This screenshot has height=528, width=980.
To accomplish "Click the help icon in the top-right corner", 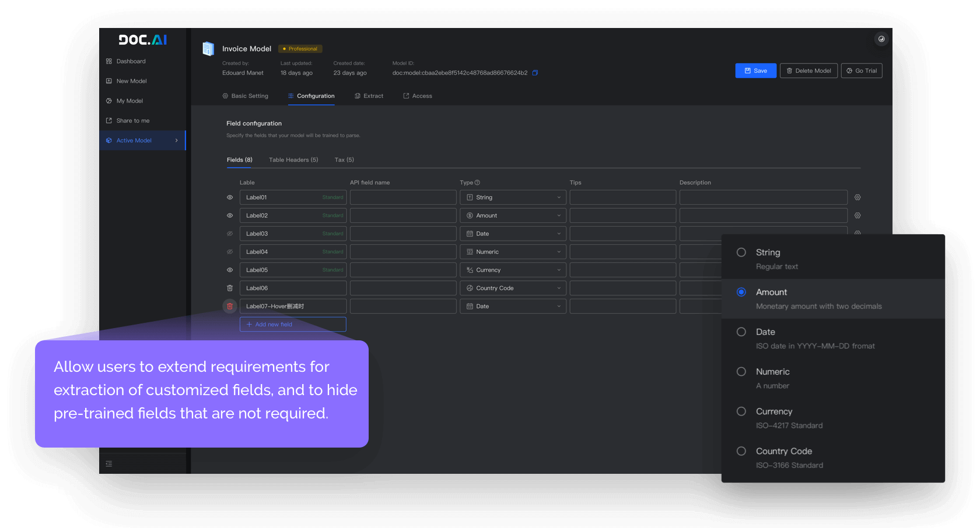I will click(x=881, y=39).
